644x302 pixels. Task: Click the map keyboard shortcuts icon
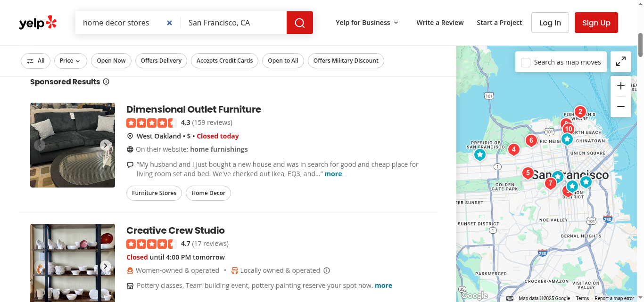(x=510, y=298)
